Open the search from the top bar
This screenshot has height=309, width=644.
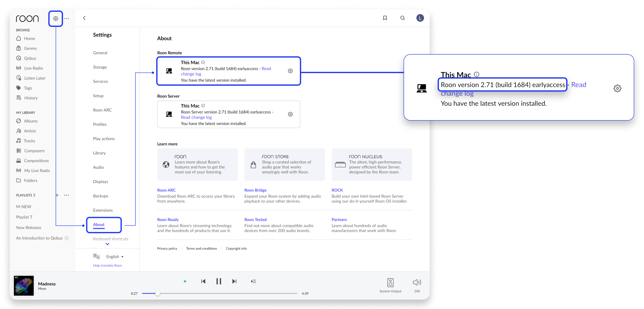point(403,18)
